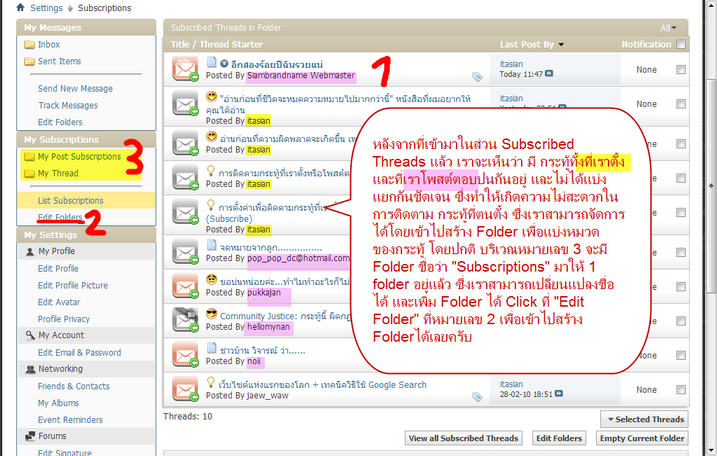The height and width of the screenshot is (456, 717).
Task: Tick the checkbox for the Google Search thread
Action: (x=681, y=385)
